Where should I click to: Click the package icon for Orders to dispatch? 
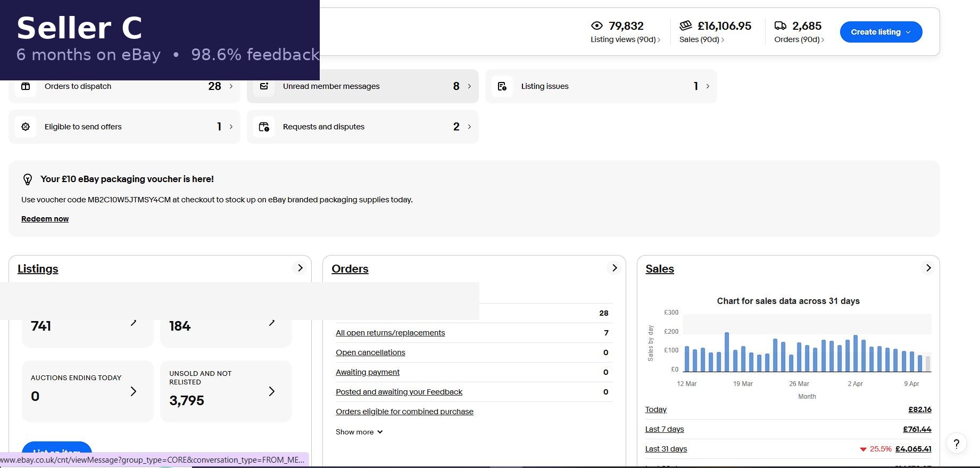point(26,86)
